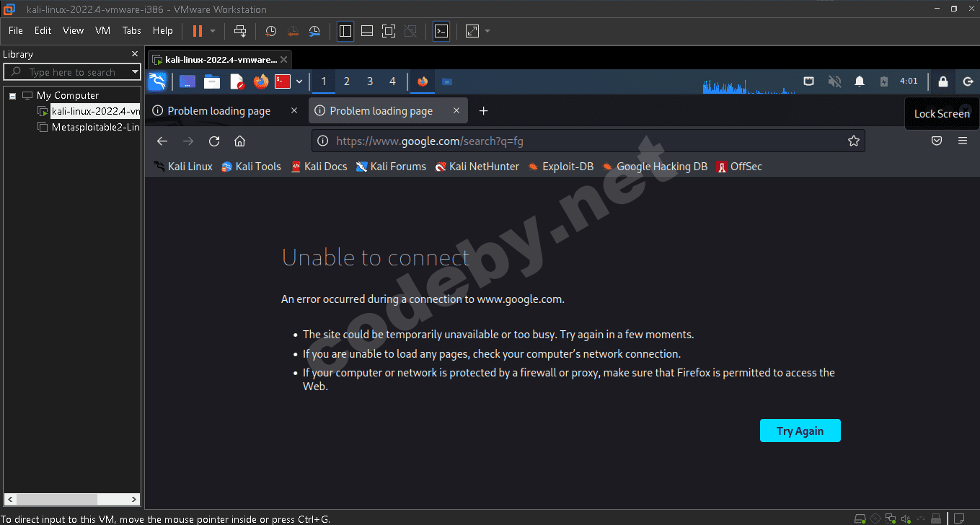Image resolution: width=980 pixels, height=525 pixels.
Task: Select the Metasploitable2 VM in the Library
Action: pos(95,127)
